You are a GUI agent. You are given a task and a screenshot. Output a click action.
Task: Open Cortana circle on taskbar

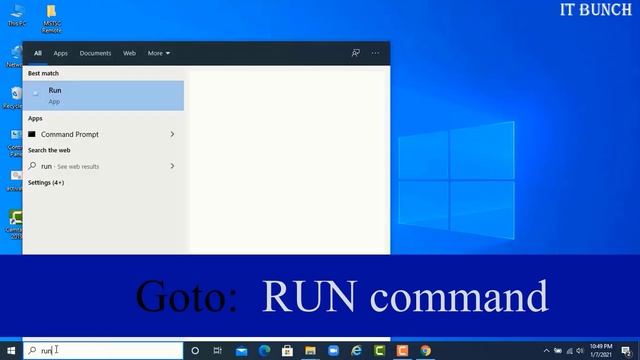(x=195, y=351)
